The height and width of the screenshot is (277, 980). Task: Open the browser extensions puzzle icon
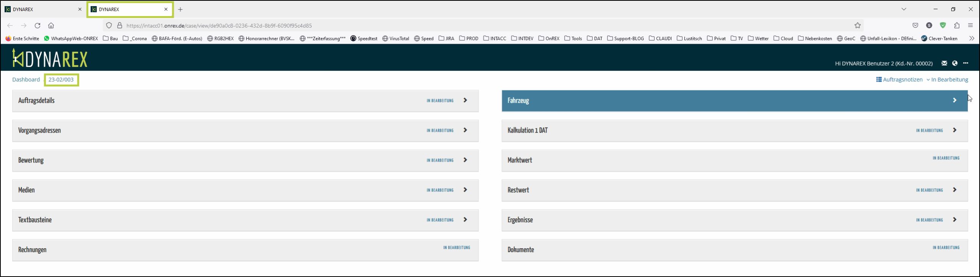pyautogui.click(x=957, y=26)
